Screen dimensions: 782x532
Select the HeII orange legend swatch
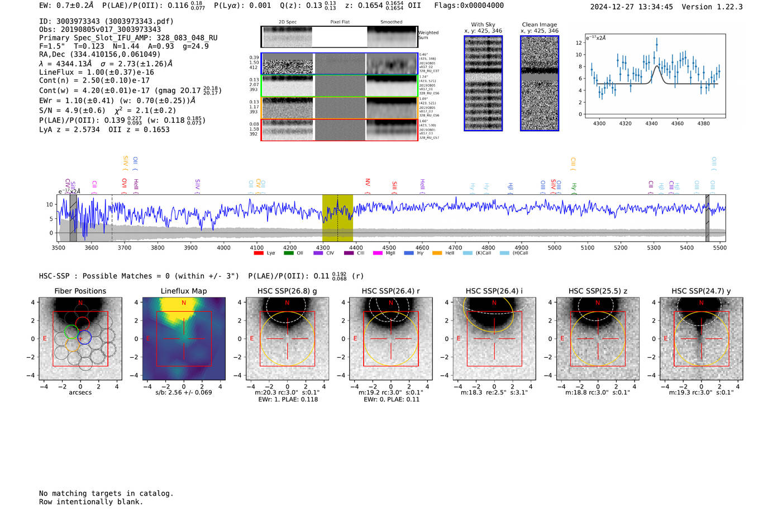pos(437,253)
